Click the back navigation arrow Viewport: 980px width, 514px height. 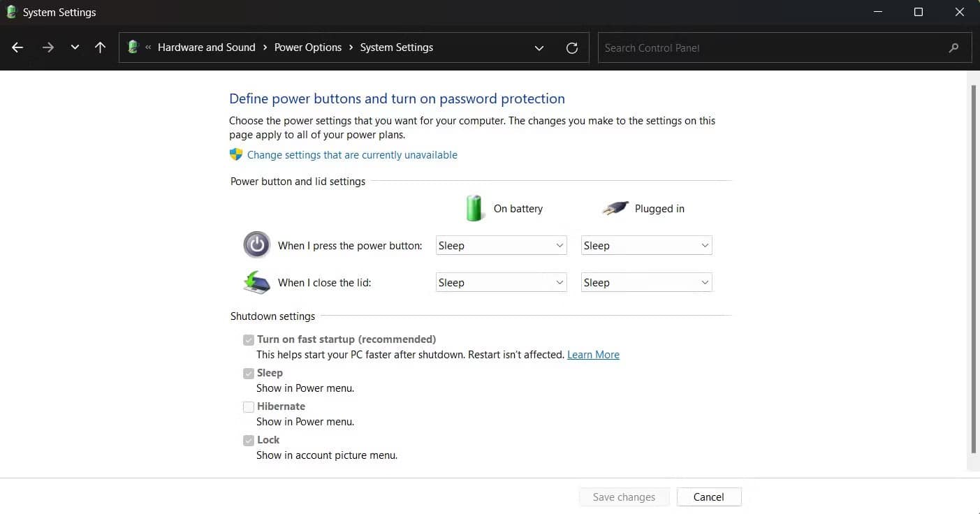17,47
